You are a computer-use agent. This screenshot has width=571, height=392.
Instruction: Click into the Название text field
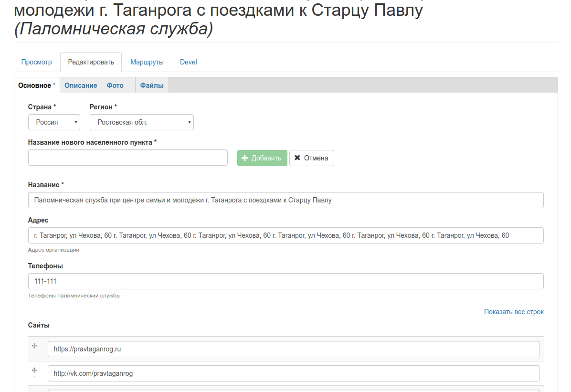285,200
